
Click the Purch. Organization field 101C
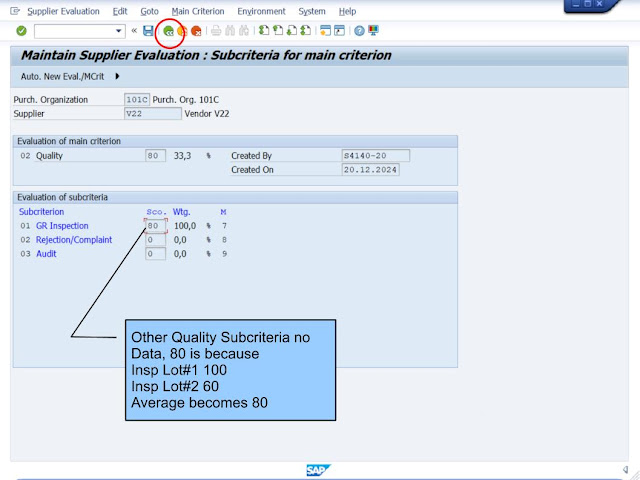point(137,100)
